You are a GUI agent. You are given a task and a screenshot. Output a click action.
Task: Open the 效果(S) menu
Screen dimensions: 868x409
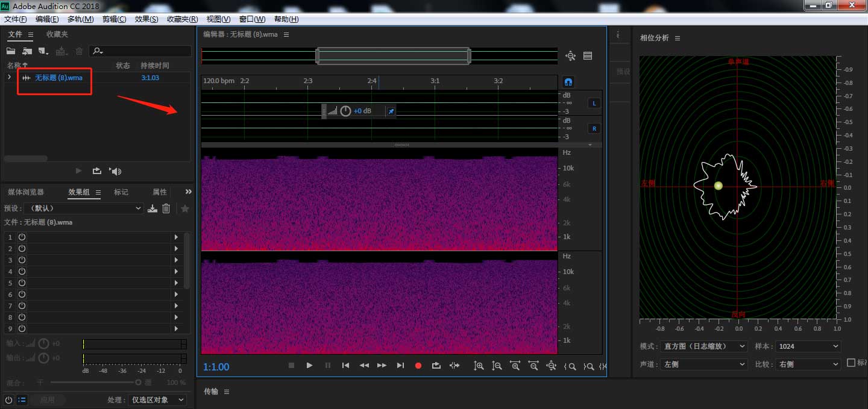tap(146, 19)
